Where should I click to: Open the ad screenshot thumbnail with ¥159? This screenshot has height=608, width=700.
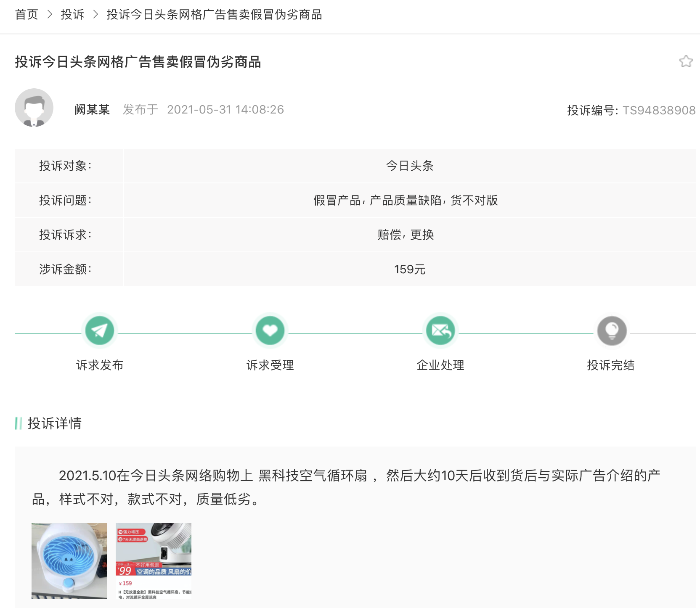[x=154, y=560]
